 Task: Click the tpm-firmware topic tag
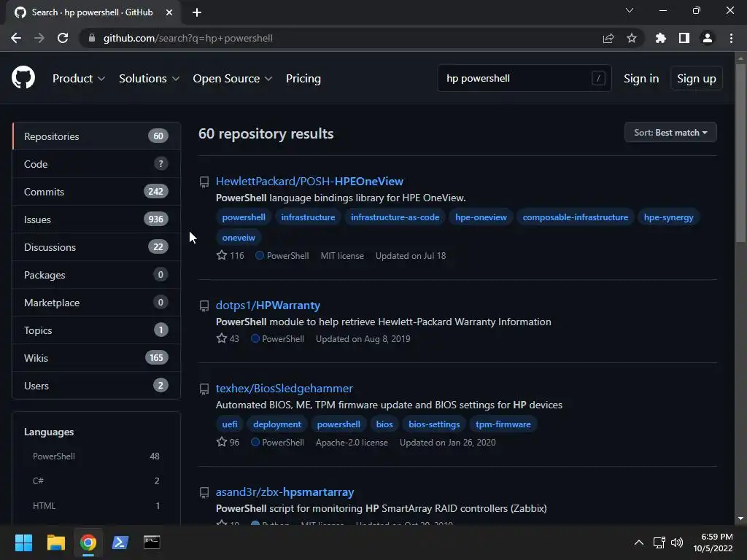tap(503, 424)
